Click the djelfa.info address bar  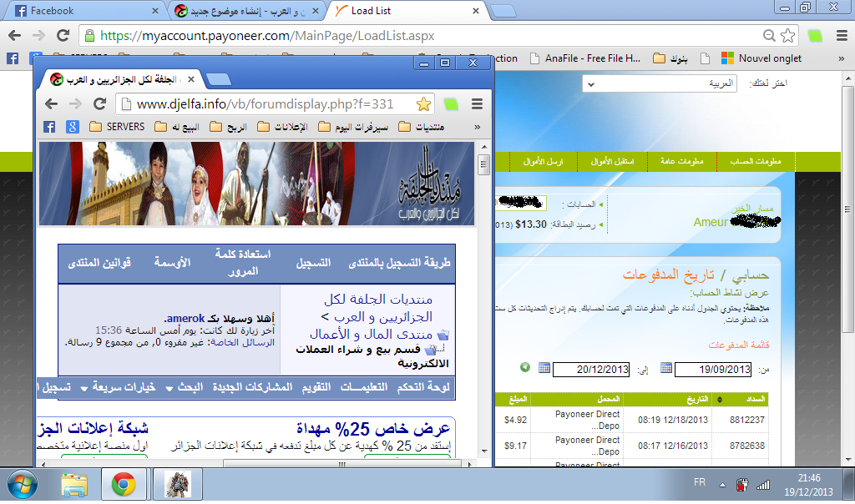point(266,104)
